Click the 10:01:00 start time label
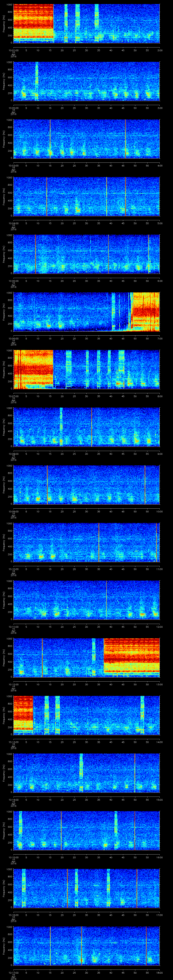This screenshot has width=173, height=980. [13, 50]
